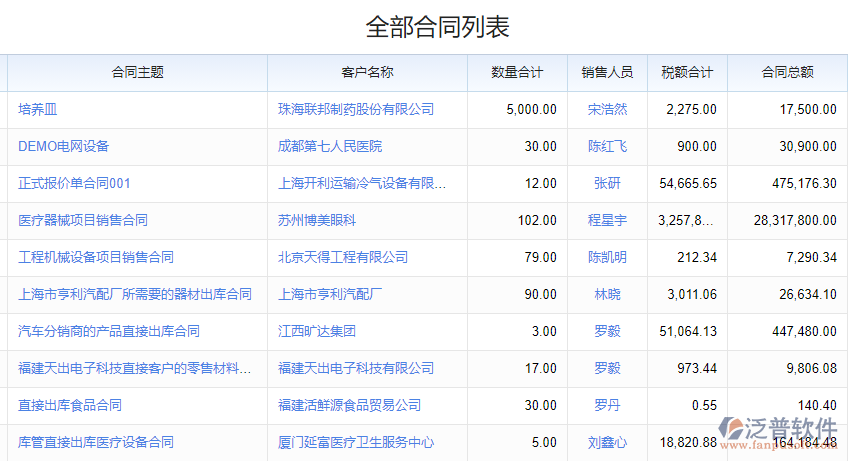Open customer 江西旷达集团
This screenshot has width=848, height=461.
point(317,331)
